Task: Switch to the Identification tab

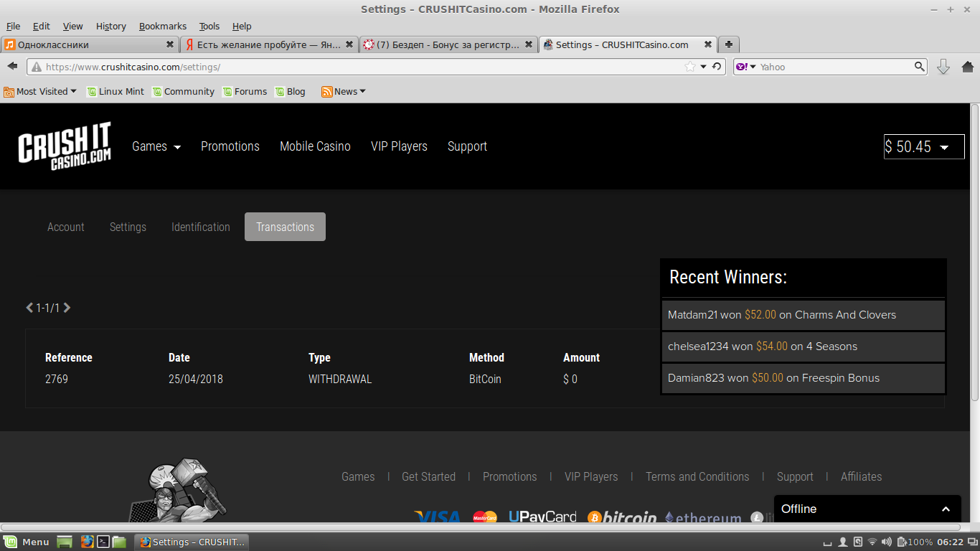Action: 201,227
